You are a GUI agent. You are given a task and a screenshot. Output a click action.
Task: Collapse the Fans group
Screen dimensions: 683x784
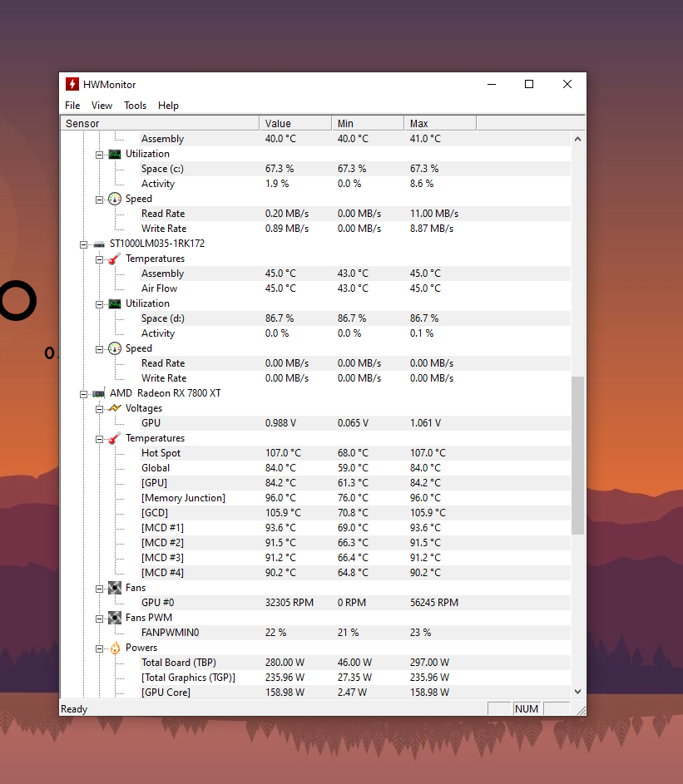pyautogui.click(x=99, y=589)
